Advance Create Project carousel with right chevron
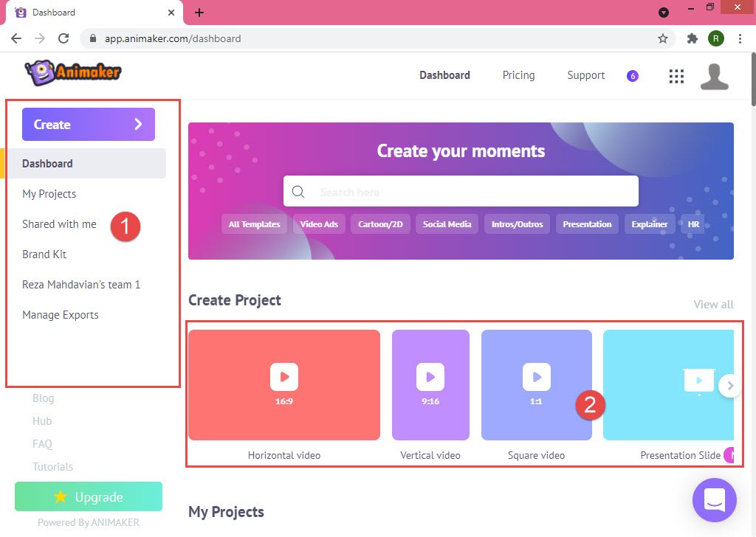This screenshot has width=756, height=537. [x=729, y=386]
